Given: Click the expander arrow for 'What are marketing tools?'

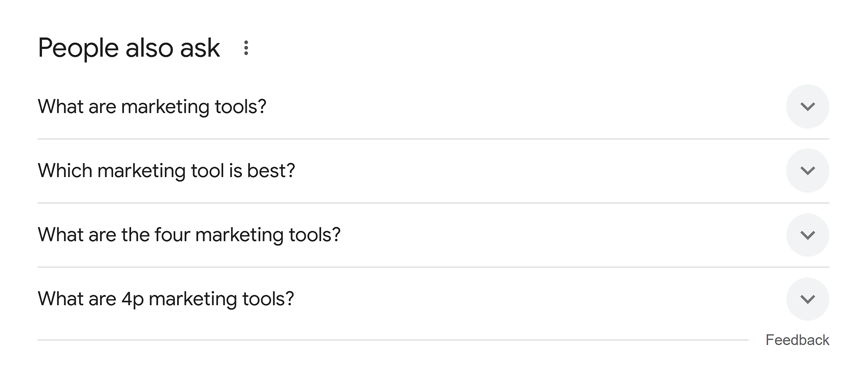Looking at the screenshot, I should tap(808, 106).
